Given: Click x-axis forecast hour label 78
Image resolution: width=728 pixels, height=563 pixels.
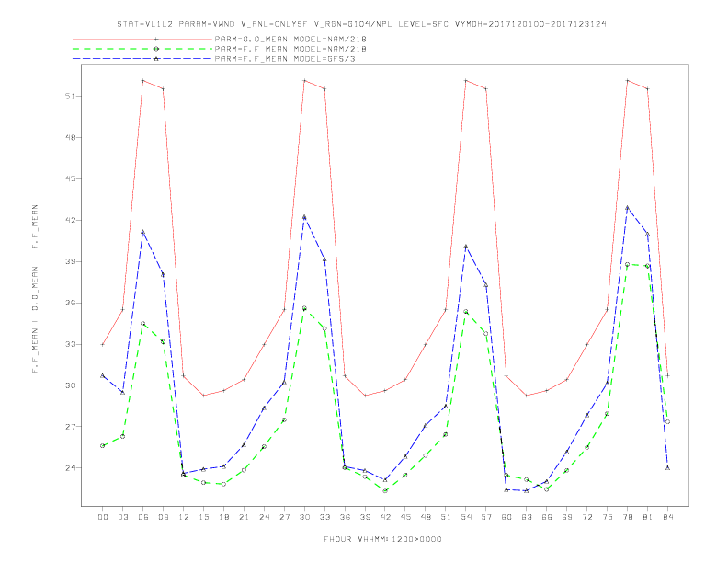Looking at the screenshot, I should [x=627, y=517].
